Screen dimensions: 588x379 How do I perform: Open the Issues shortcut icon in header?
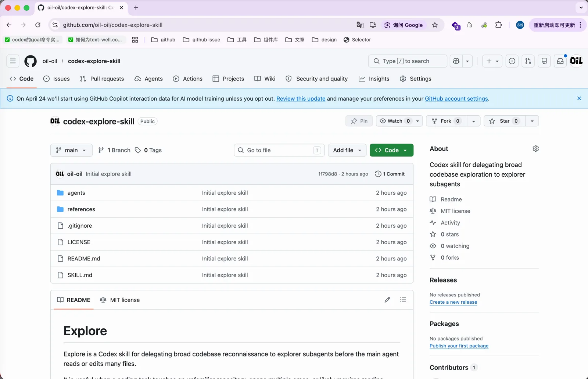pos(512,61)
